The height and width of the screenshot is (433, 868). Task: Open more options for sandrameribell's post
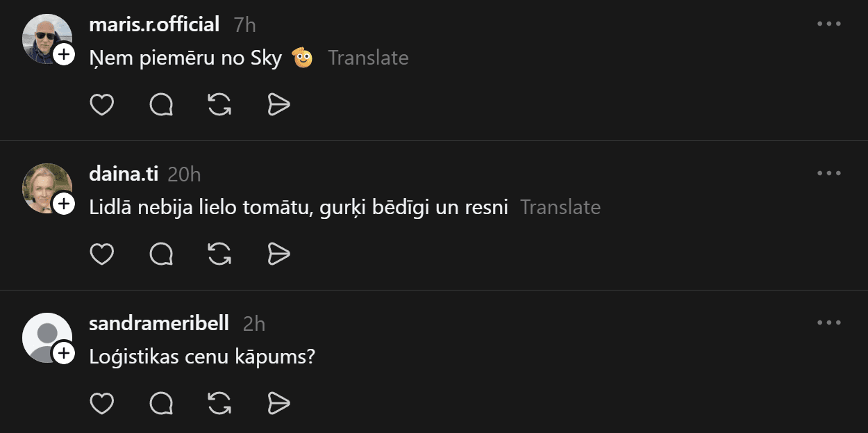click(829, 322)
